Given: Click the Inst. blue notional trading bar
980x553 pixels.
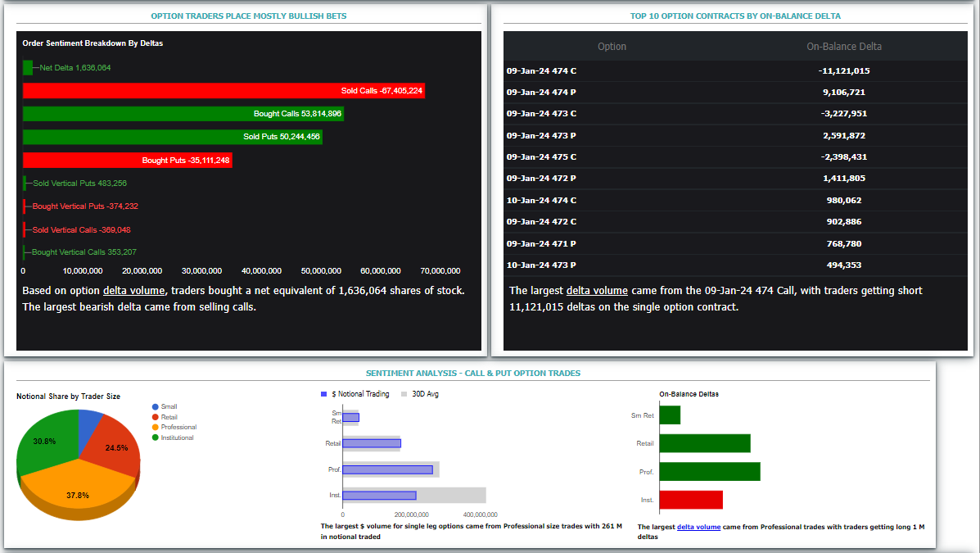Looking at the screenshot, I should click(379, 496).
